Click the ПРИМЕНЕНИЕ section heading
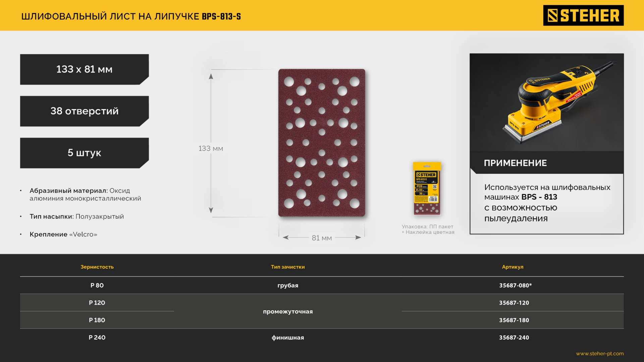Screen dimensions: 644x362 coord(515,163)
